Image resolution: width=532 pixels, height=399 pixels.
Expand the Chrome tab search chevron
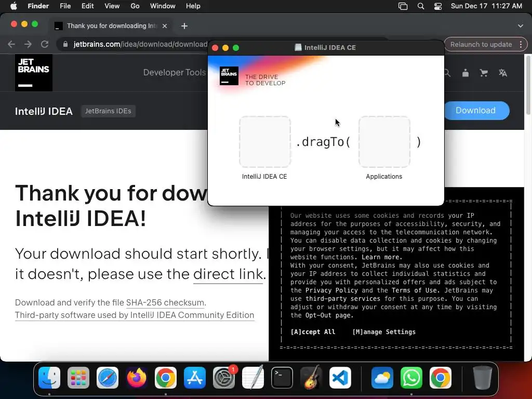tap(521, 26)
